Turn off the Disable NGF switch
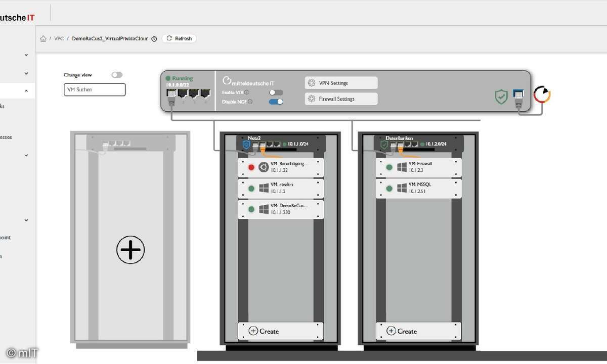607x364 pixels. pyautogui.click(x=276, y=102)
